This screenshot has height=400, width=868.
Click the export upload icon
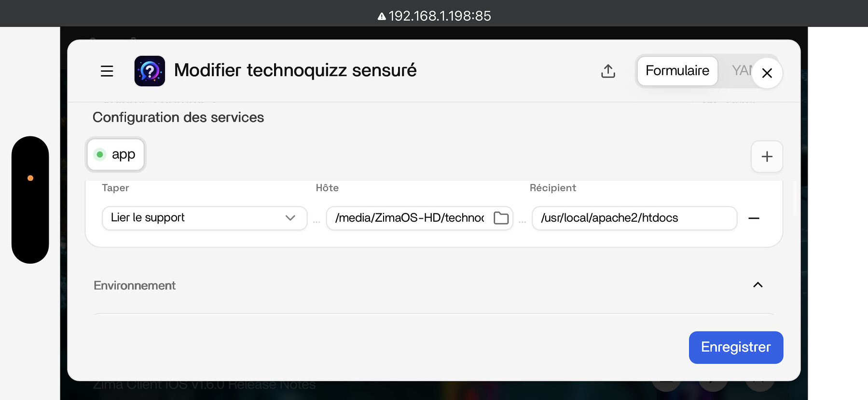coord(608,71)
